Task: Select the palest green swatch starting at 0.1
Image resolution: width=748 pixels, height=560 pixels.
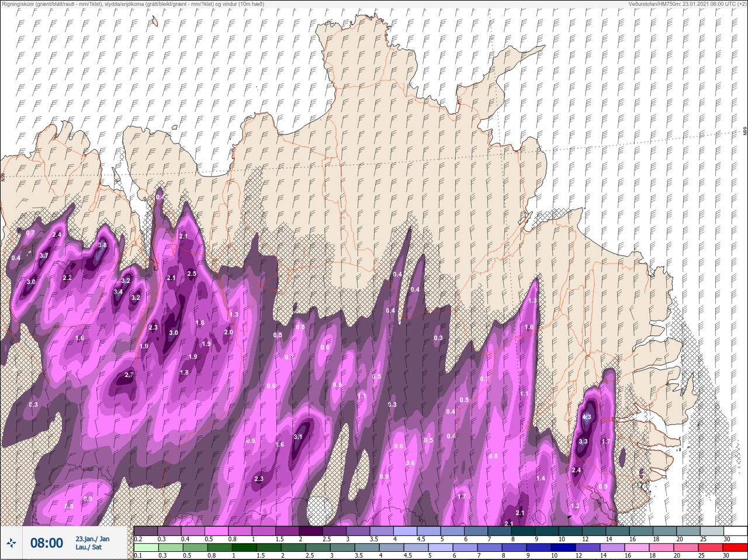Action: (x=146, y=548)
